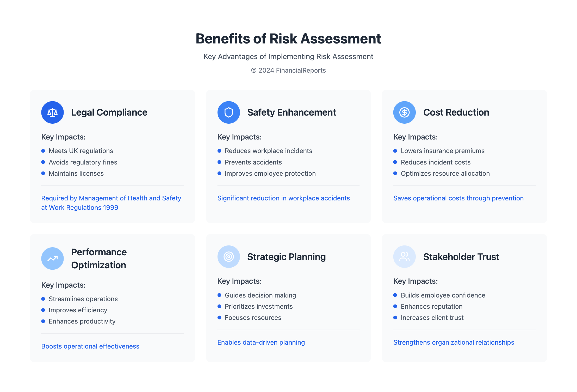Click the Stakeholder Trust people icon

(404, 257)
